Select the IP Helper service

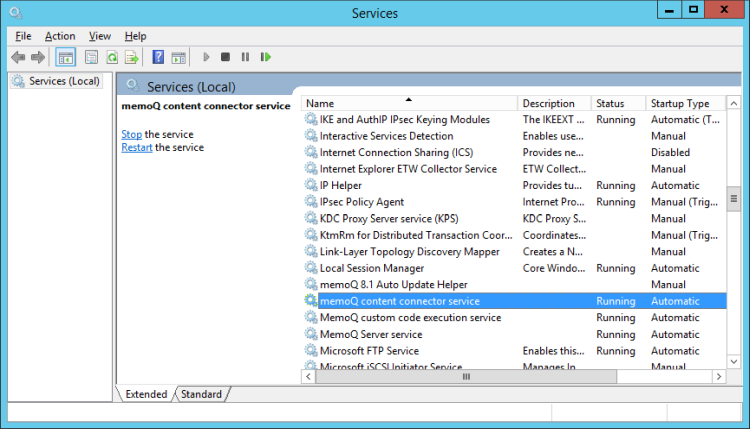coord(514,186)
